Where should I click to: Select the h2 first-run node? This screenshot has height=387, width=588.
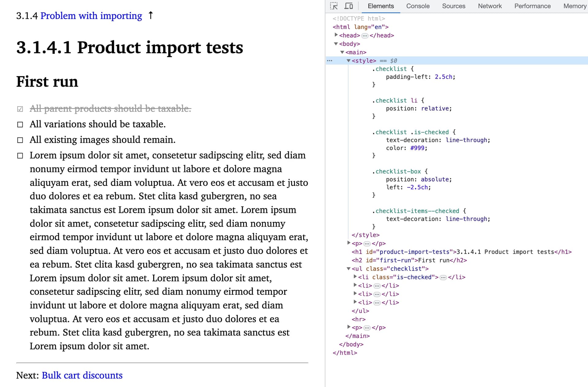pos(409,261)
